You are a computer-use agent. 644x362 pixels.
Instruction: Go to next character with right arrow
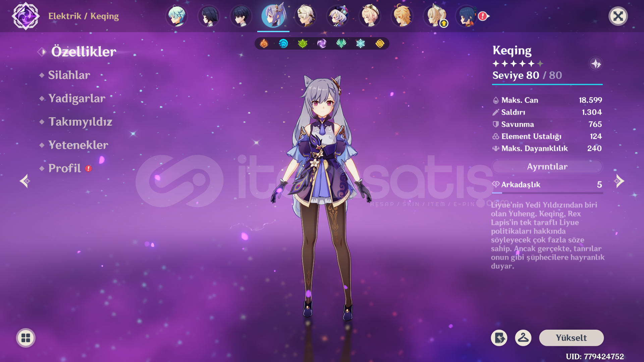click(x=619, y=181)
